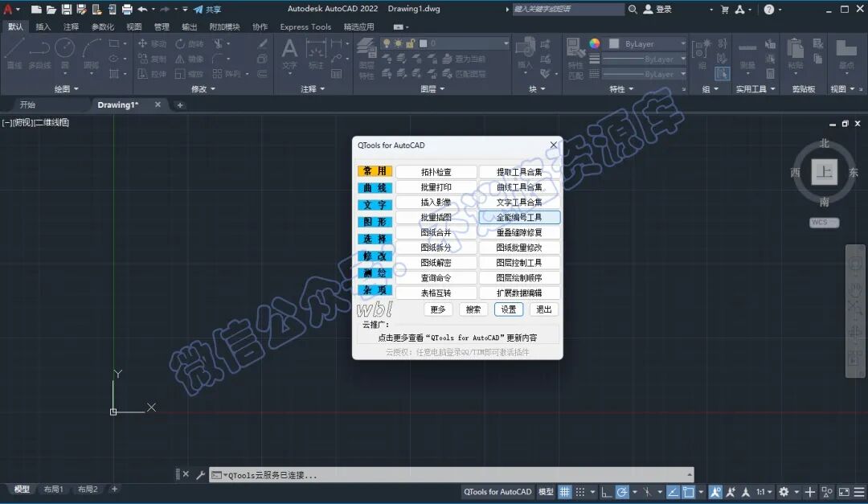Expand the 特性 panel dropdown
Viewport: 868px width, 504px height.
(x=621, y=88)
